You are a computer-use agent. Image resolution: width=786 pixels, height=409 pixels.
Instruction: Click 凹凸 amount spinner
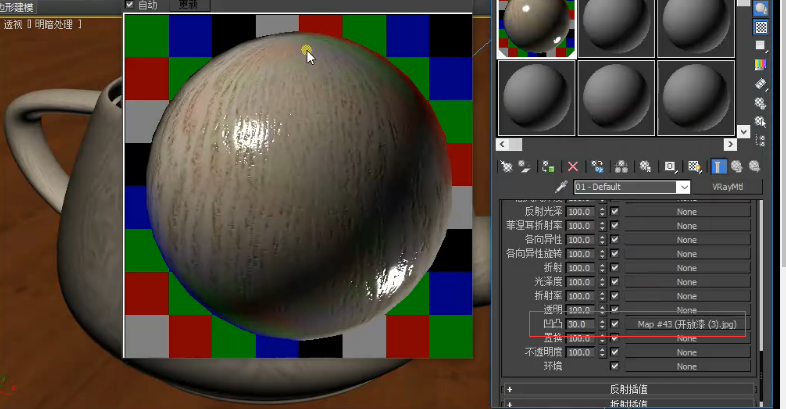(x=603, y=324)
